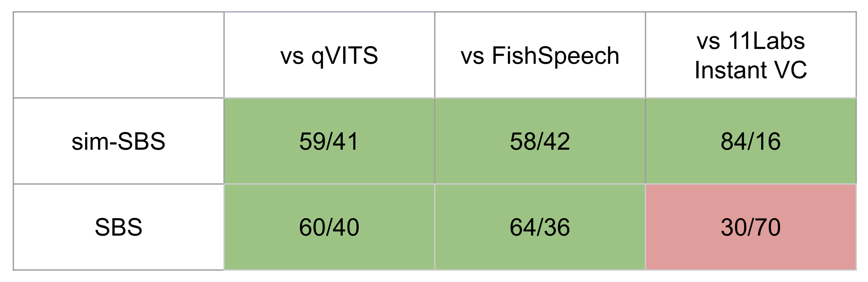Click the 'vs 11Labs' header text line
Image resolution: width=868 pixels, height=282 pixels.
(750, 41)
